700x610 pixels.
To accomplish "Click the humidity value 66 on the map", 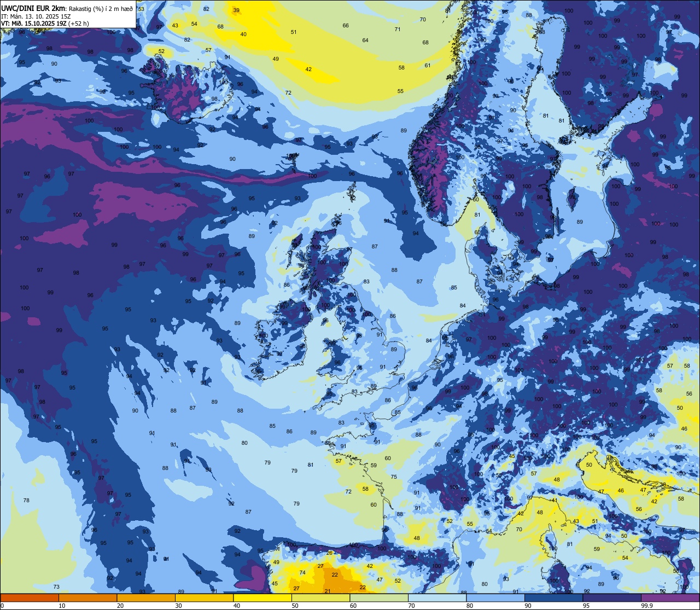I will click(346, 26).
